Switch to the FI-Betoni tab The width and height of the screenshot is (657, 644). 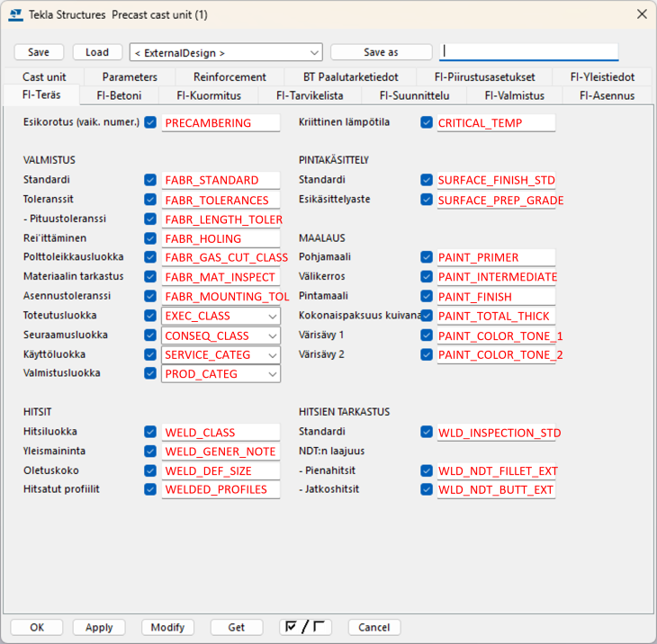coord(119,95)
